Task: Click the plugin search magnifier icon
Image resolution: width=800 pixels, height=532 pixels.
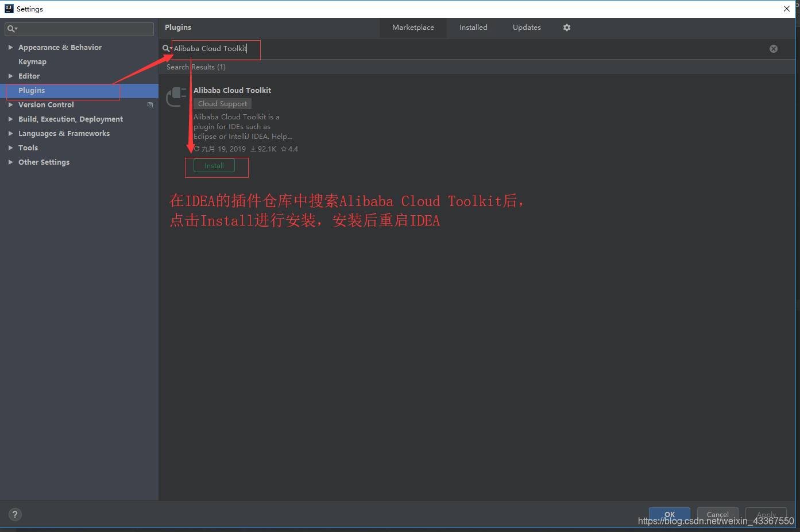Action: click(167, 48)
